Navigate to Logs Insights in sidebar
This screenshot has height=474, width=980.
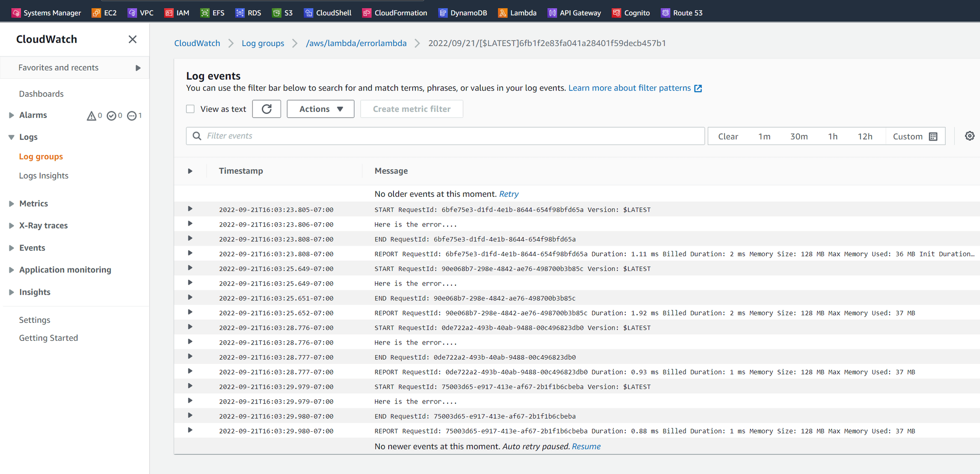[44, 175]
